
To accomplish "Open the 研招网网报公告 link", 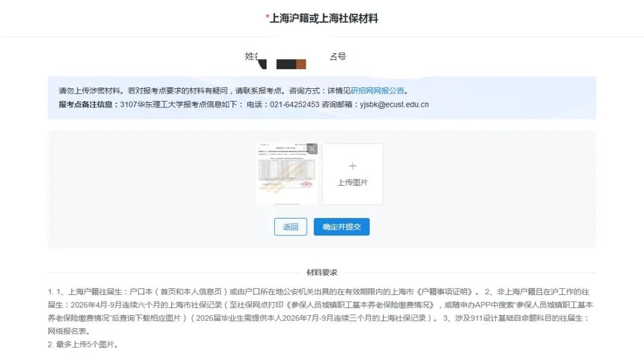I will tap(377, 90).
